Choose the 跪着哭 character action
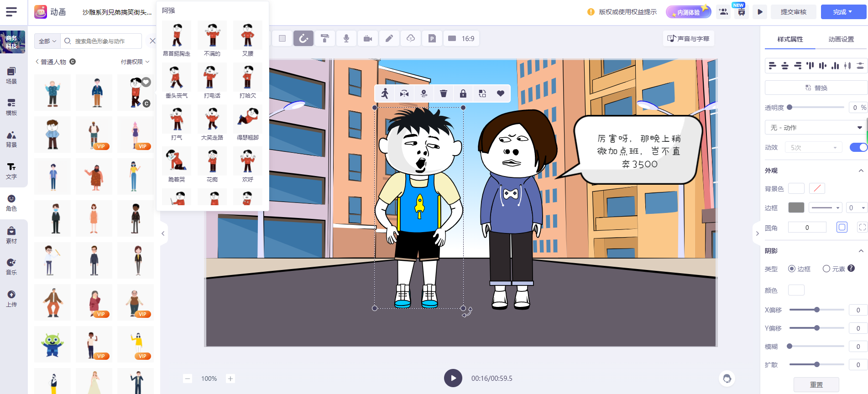868x394 pixels. tap(176, 164)
